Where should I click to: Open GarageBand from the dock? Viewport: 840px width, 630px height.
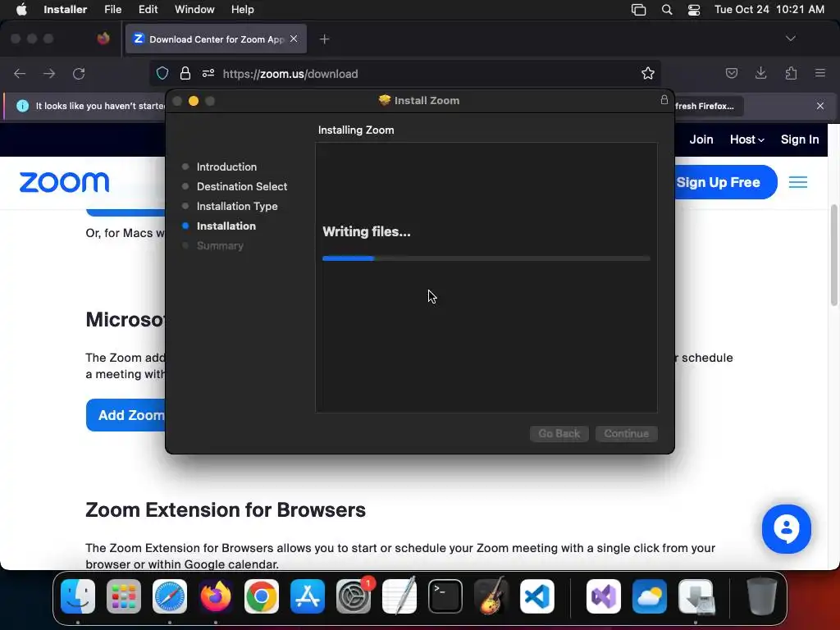coord(491,596)
